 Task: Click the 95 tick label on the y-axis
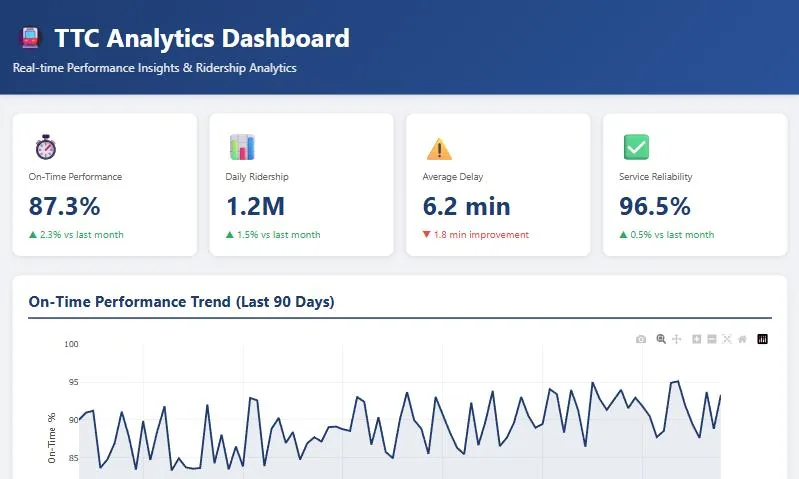(73, 382)
